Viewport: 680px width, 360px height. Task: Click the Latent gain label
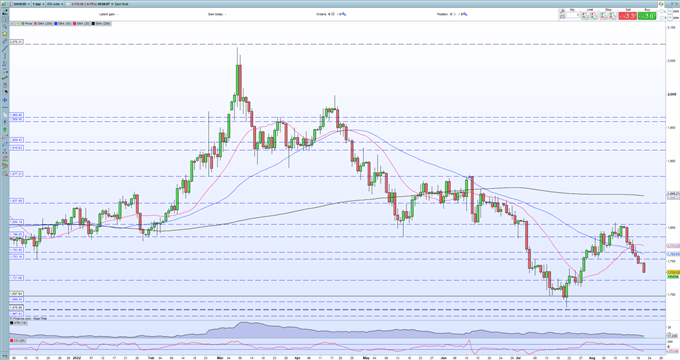108,14
